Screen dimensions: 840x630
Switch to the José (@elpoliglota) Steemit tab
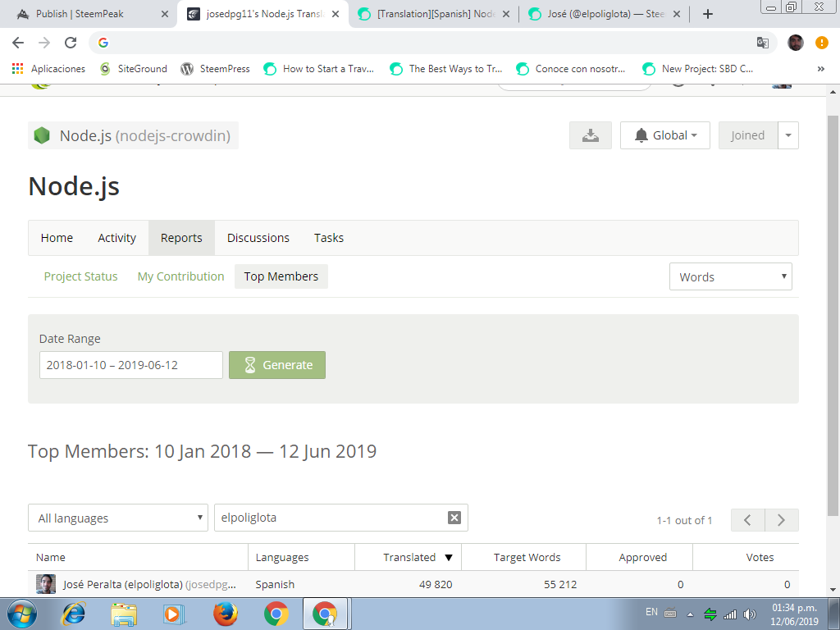(x=605, y=14)
